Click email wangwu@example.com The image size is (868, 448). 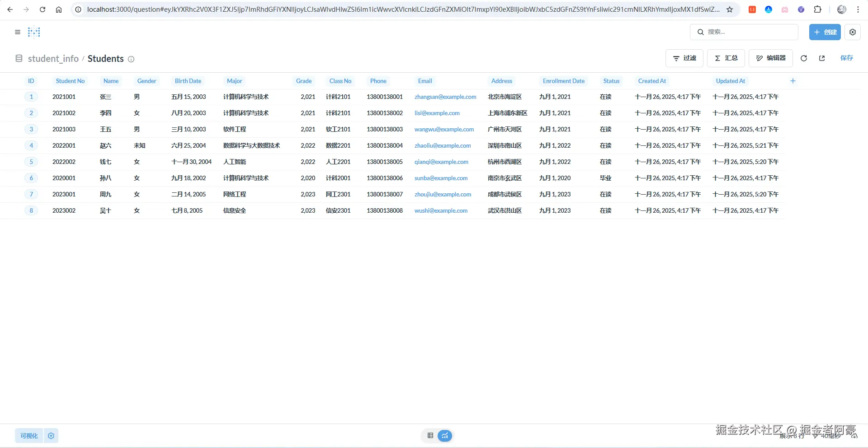click(444, 129)
